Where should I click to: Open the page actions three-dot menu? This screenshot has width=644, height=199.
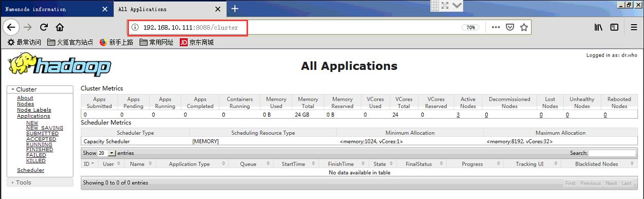pos(496,27)
